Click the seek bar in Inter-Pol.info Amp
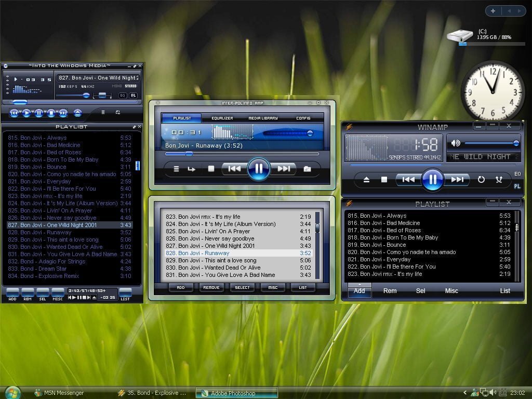532x399 pixels. tap(242, 154)
